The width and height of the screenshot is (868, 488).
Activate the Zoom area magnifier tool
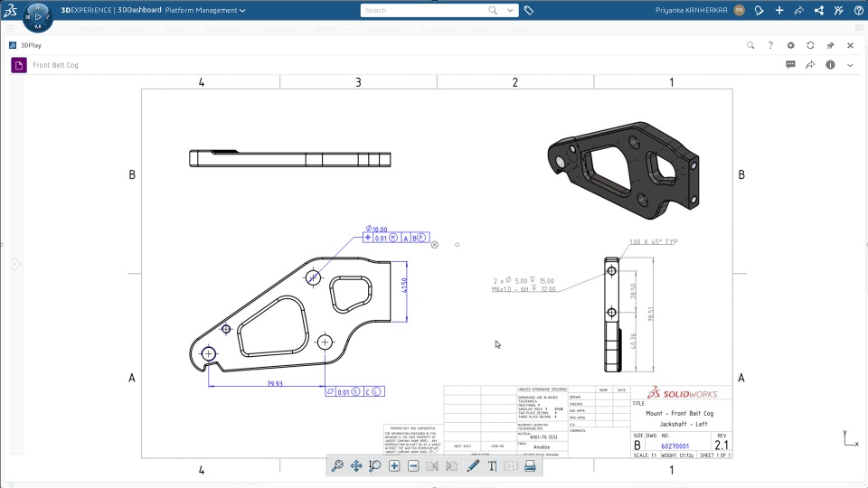pyautogui.click(x=374, y=466)
